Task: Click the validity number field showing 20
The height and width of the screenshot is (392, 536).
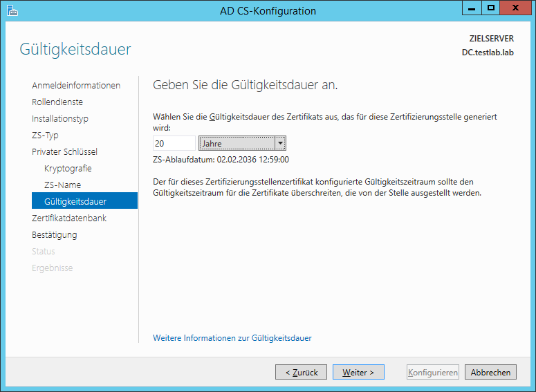Action: (x=174, y=143)
